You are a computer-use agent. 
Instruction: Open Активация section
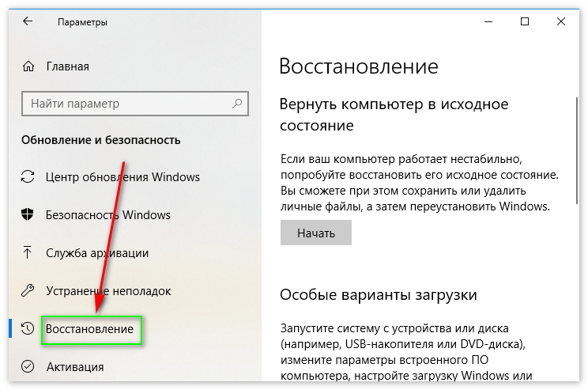(75, 367)
